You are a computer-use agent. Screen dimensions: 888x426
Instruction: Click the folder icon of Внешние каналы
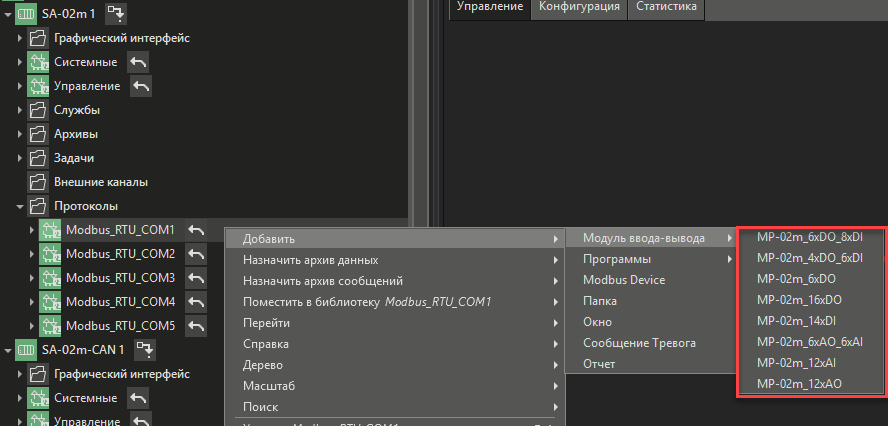(x=37, y=182)
